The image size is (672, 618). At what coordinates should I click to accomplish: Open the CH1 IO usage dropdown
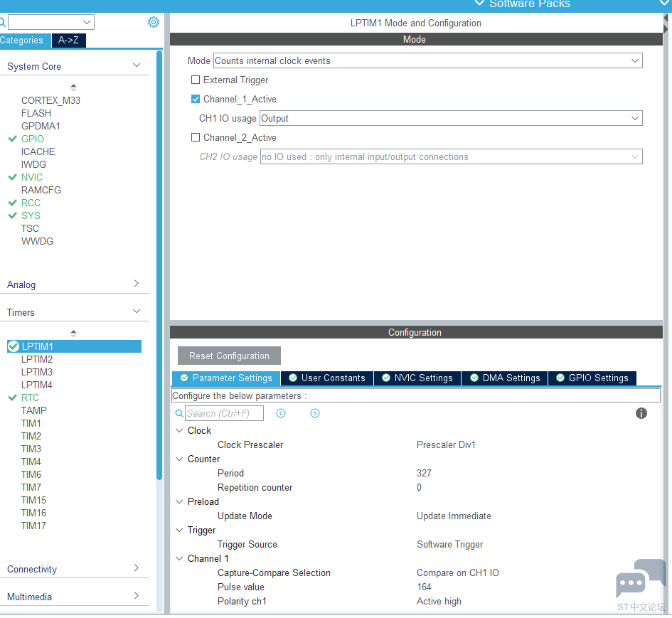click(x=450, y=119)
